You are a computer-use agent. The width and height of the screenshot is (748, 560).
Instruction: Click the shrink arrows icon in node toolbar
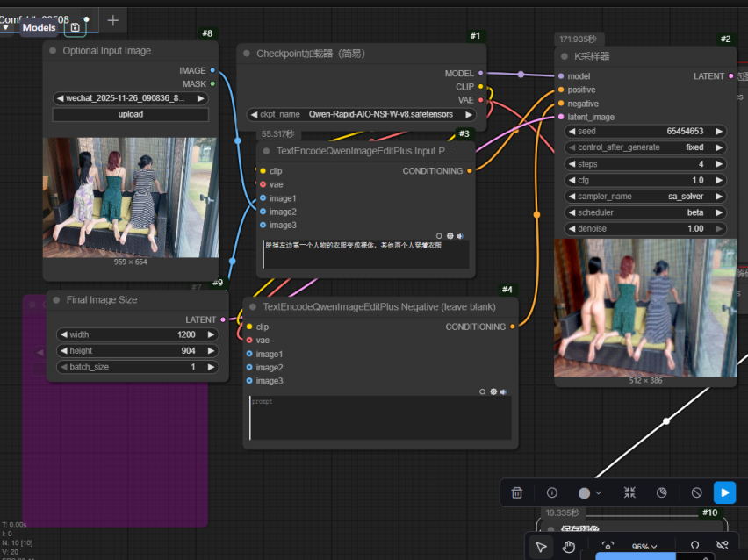pos(629,493)
